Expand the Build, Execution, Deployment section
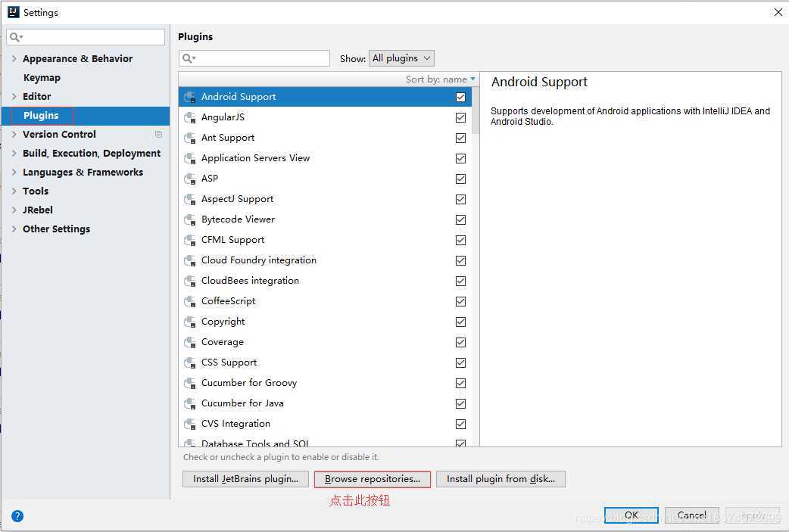The height and width of the screenshot is (532, 789). pyautogui.click(x=14, y=153)
